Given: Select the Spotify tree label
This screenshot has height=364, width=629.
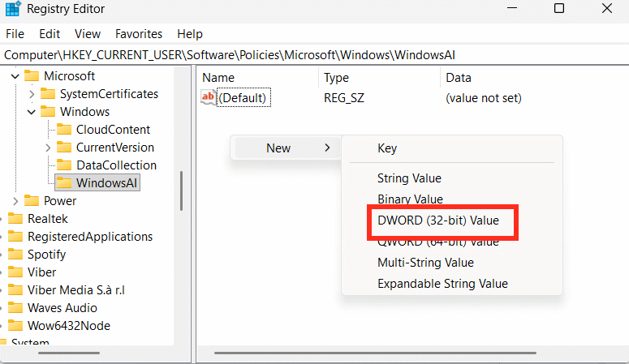Looking at the screenshot, I should tap(46, 255).
